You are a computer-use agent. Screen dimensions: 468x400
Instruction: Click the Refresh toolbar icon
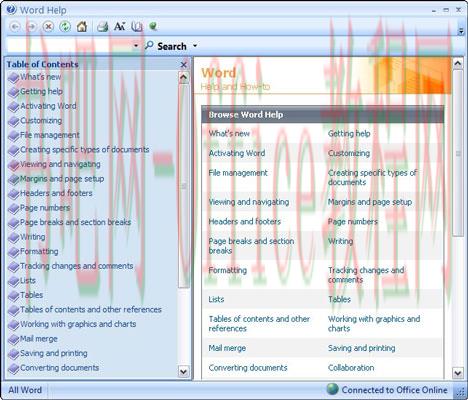click(65, 27)
